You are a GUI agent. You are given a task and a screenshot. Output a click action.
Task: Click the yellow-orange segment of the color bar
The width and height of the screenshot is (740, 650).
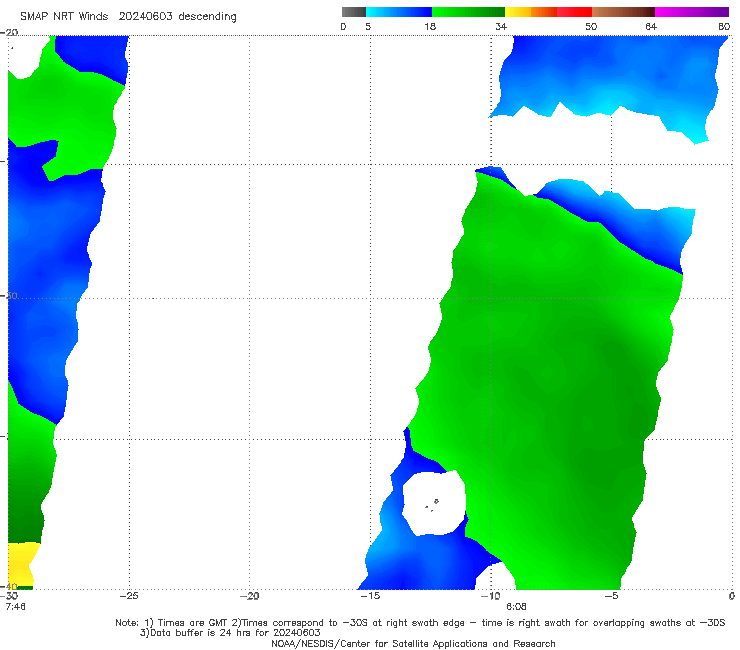pos(531,12)
